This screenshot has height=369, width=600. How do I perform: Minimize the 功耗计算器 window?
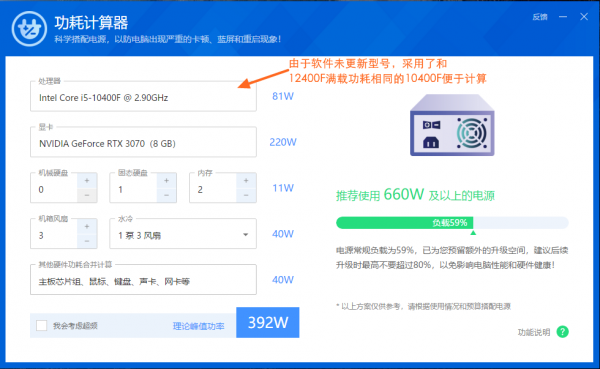[x=562, y=17]
